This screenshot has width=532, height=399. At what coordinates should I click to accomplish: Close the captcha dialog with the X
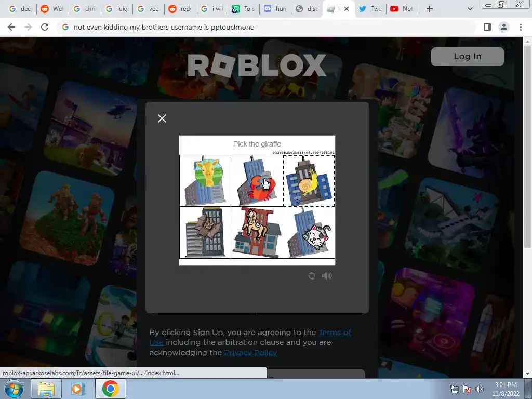162,118
